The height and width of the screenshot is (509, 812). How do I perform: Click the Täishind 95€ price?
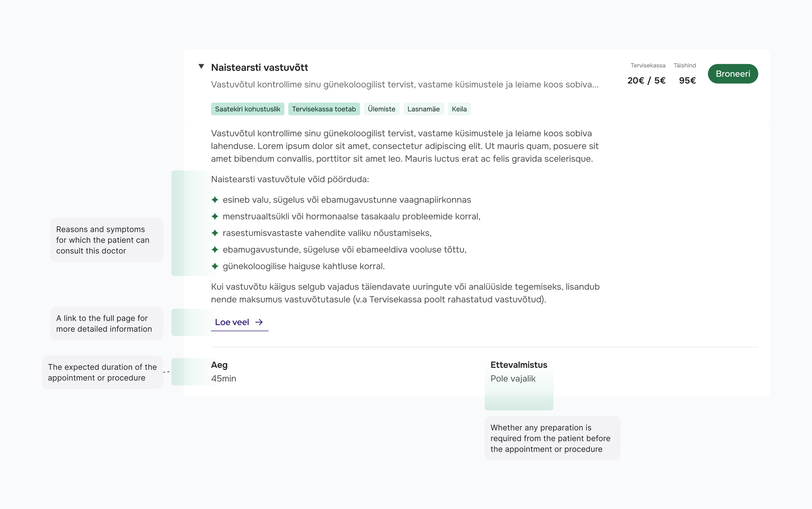coord(687,80)
